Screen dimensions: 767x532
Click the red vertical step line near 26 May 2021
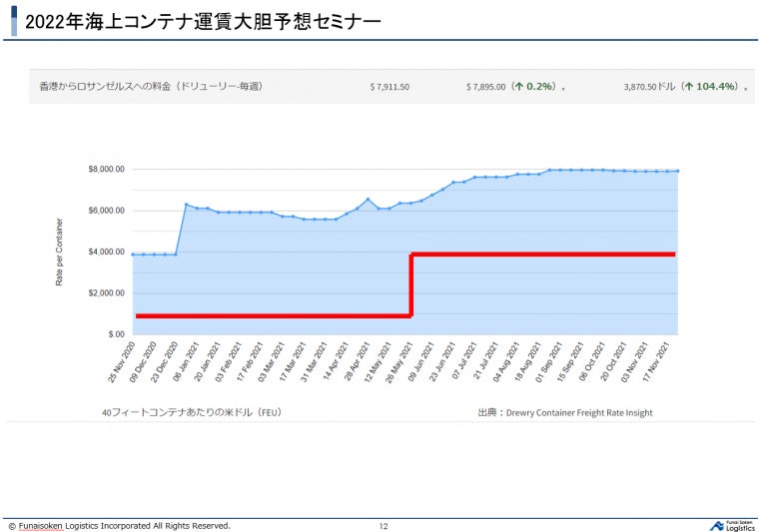(410, 285)
